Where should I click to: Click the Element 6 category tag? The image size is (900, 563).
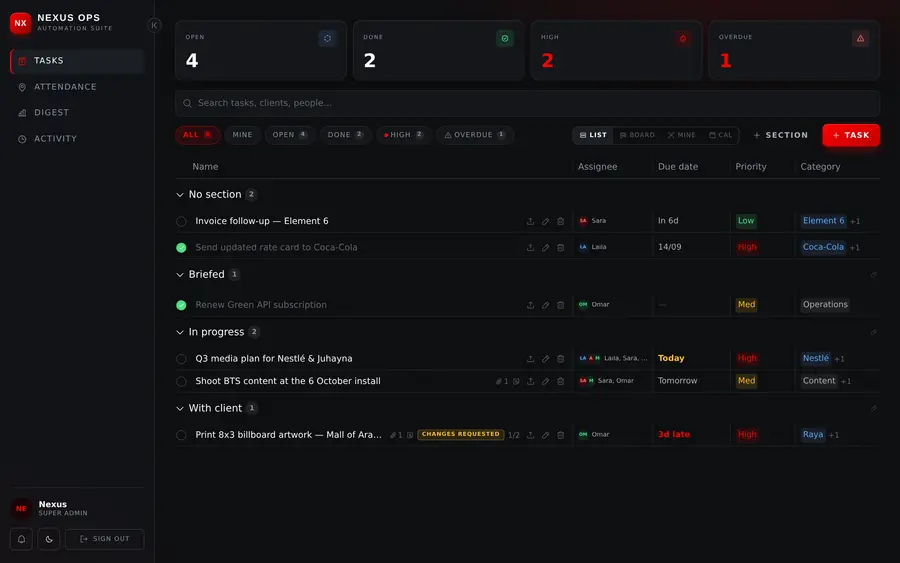click(x=823, y=221)
